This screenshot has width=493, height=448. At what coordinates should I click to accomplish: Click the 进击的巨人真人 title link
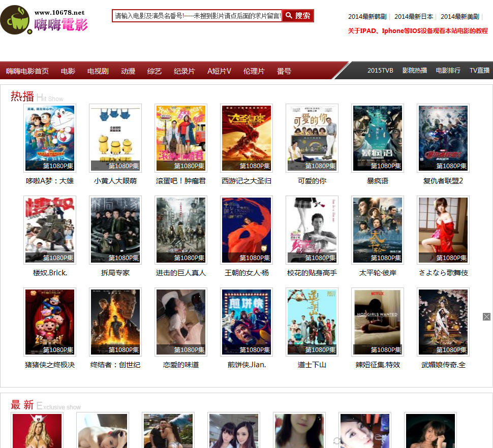tap(181, 273)
